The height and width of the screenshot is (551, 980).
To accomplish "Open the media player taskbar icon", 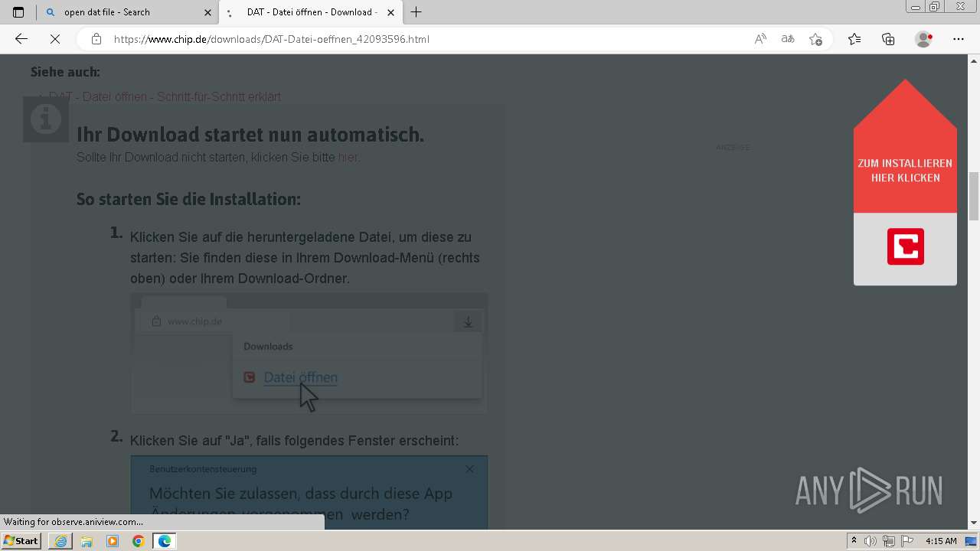I will pyautogui.click(x=113, y=541).
